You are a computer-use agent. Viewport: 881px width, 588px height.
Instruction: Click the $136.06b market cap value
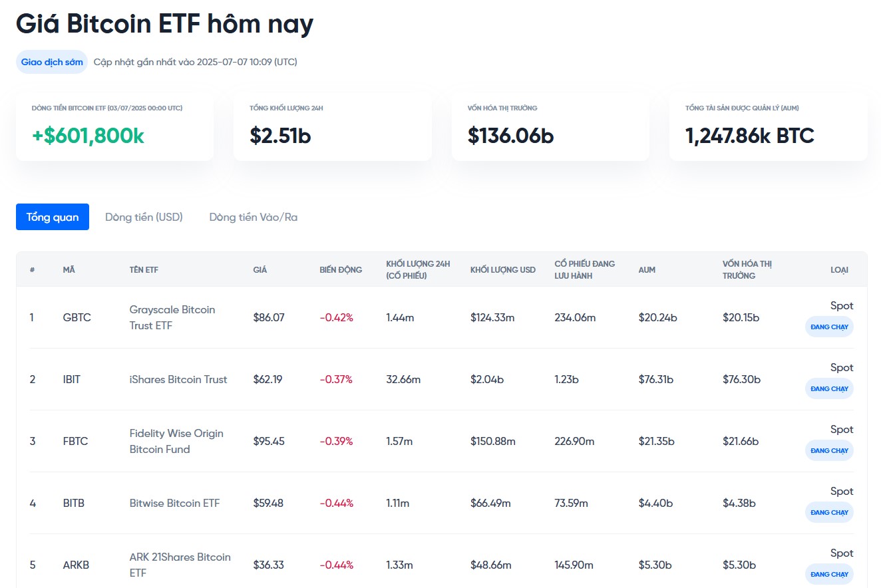(510, 136)
